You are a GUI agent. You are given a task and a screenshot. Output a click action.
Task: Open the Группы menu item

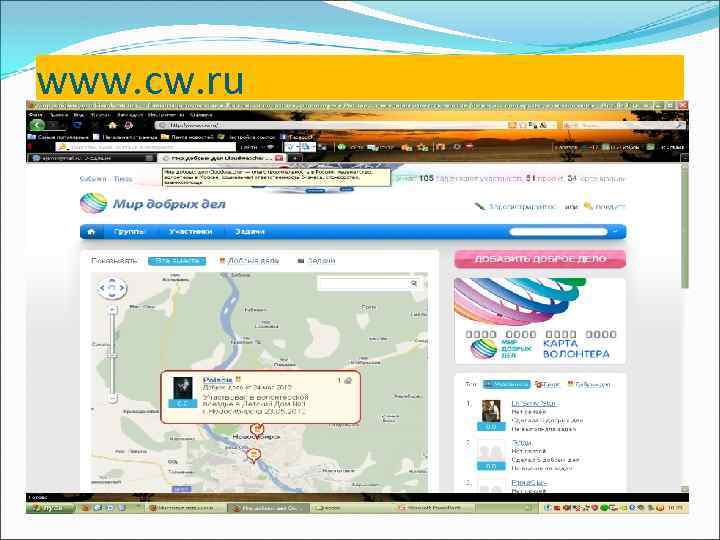pyautogui.click(x=129, y=232)
